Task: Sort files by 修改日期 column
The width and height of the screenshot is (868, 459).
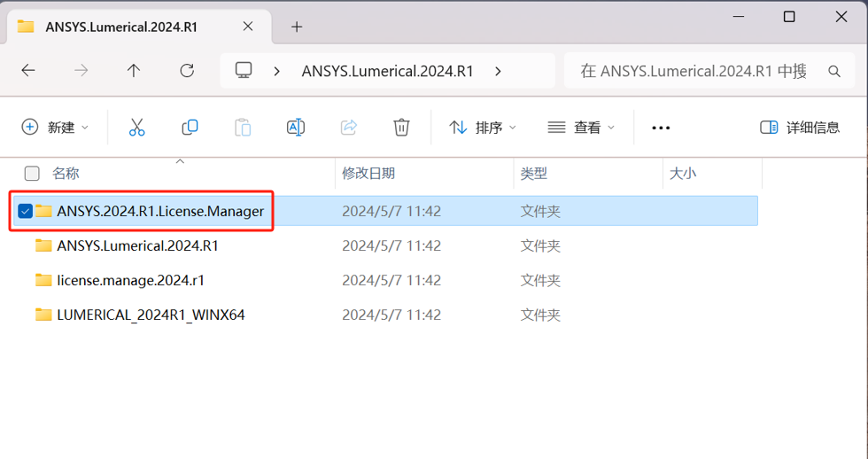Action: (x=368, y=174)
